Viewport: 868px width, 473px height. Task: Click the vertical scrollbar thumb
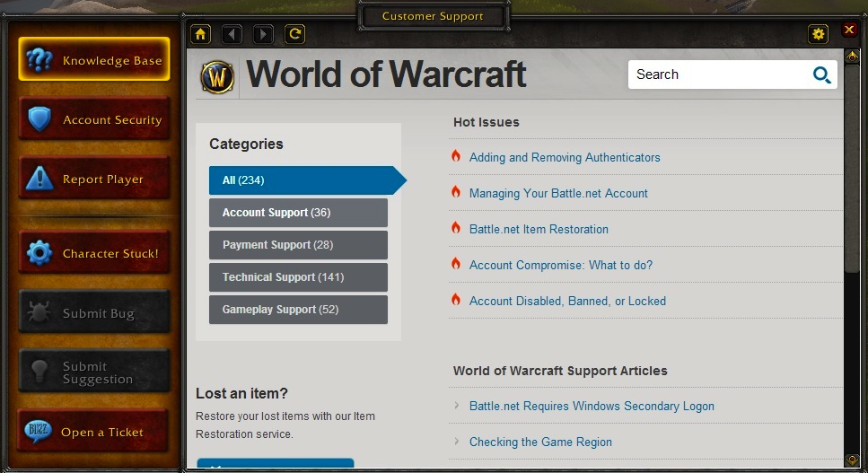[852, 169]
